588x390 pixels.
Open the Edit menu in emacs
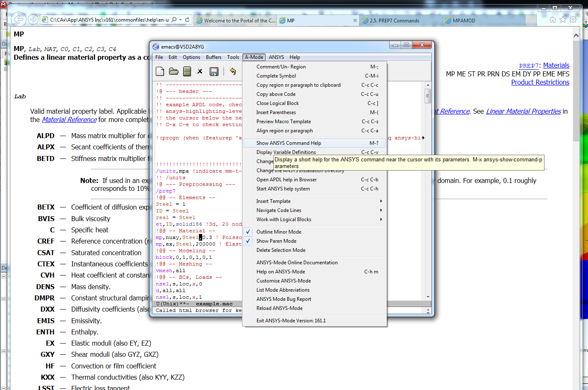click(173, 57)
